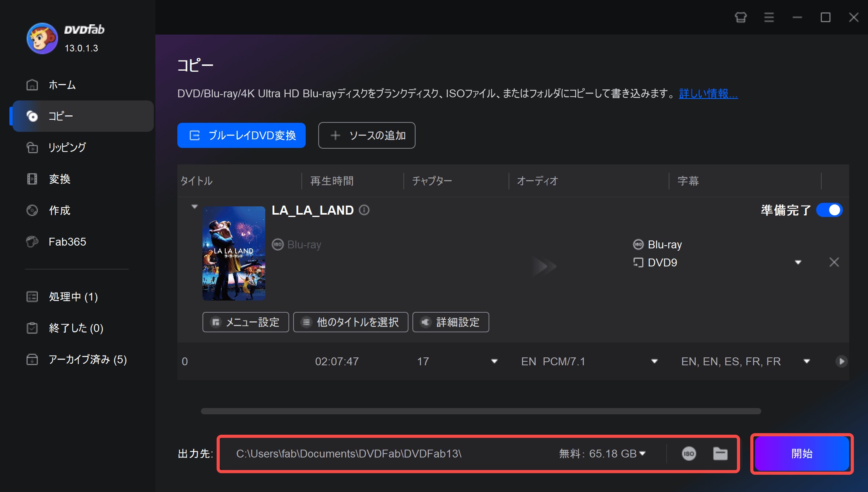
Task: Click the forward arrows between source and target
Action: coord(545,266)
